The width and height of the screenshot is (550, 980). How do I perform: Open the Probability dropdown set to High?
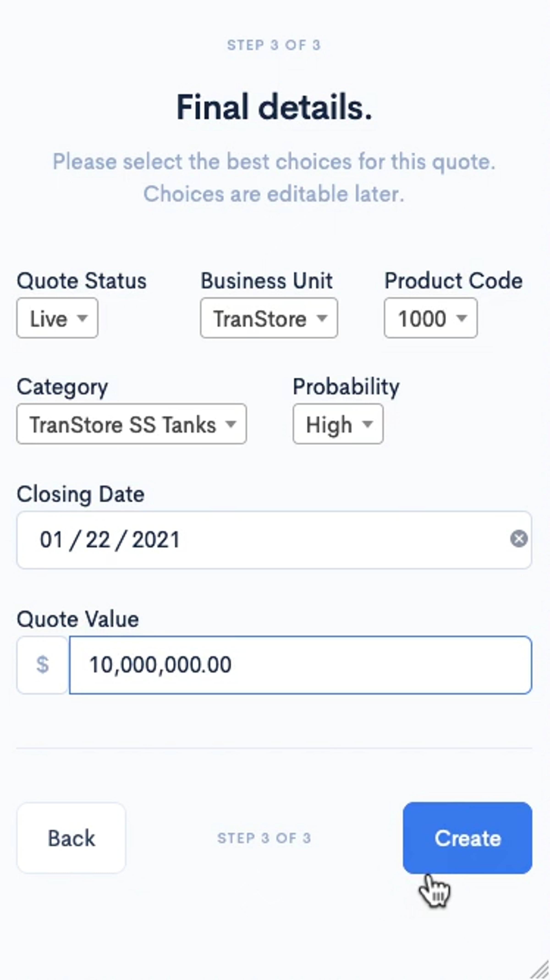tap(338, 424)
